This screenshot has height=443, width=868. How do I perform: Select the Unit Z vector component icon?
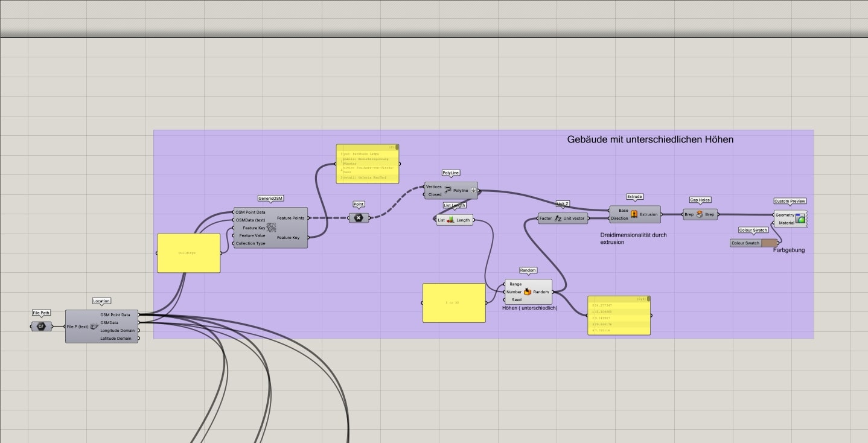(557, 218)
